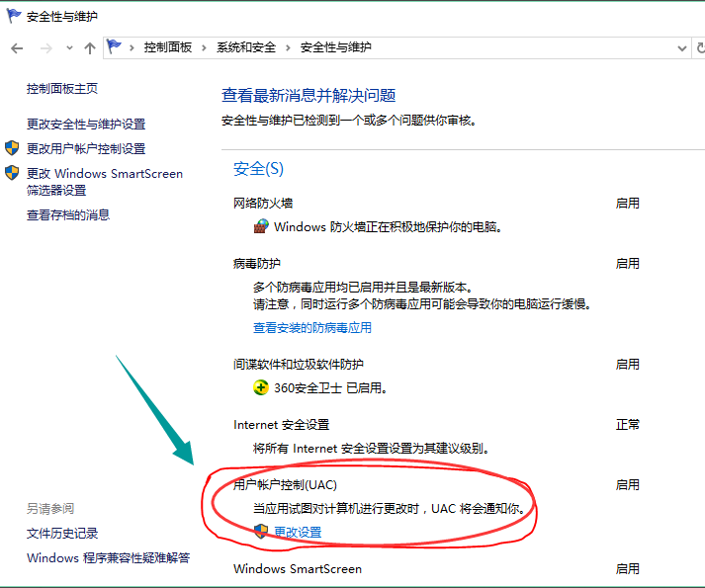Click 查看存档的消息 in left sidebar
Viewport: 705px width, 588px height.
pos(68,214)
